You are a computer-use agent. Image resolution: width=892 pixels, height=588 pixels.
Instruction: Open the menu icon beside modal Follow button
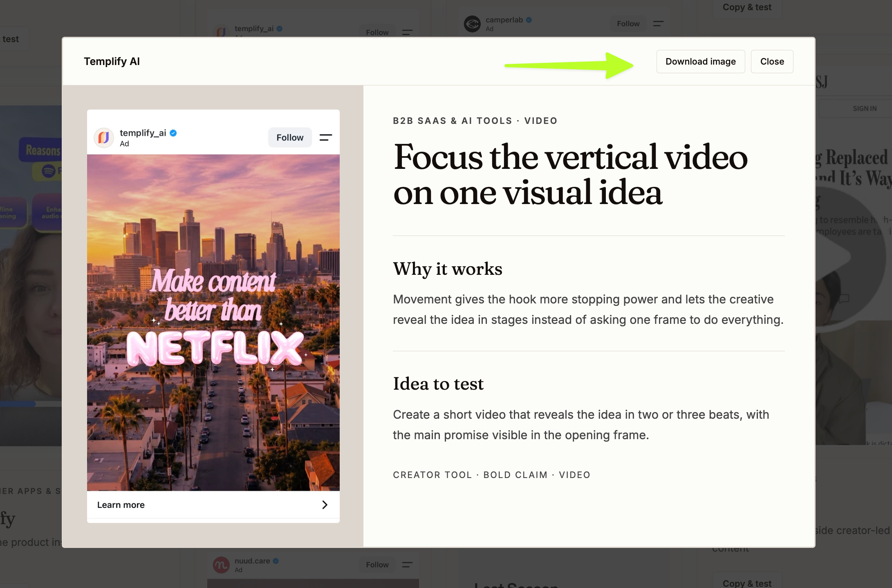click(x=325, y=137)
